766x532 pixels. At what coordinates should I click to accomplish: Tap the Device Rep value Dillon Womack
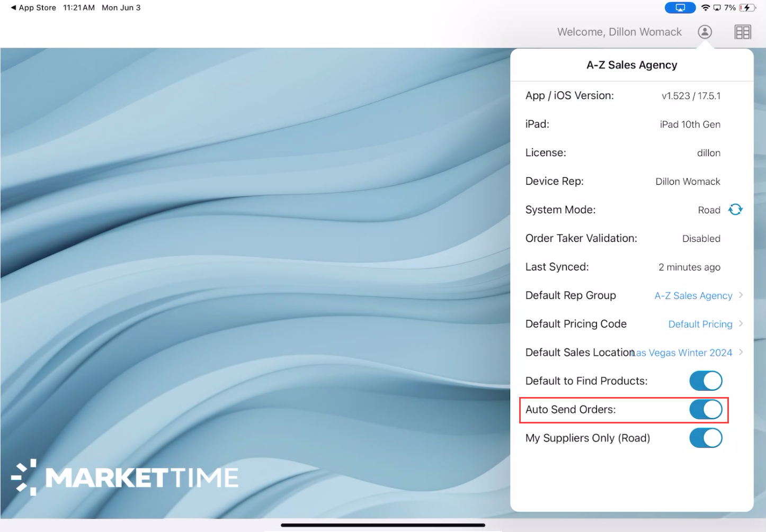tap(688, 182)
